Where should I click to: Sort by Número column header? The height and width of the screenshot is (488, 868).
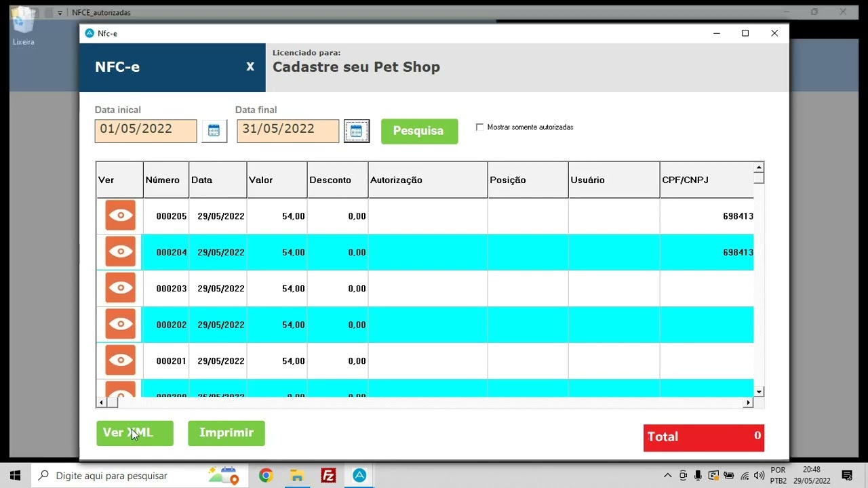pos(166,180)
